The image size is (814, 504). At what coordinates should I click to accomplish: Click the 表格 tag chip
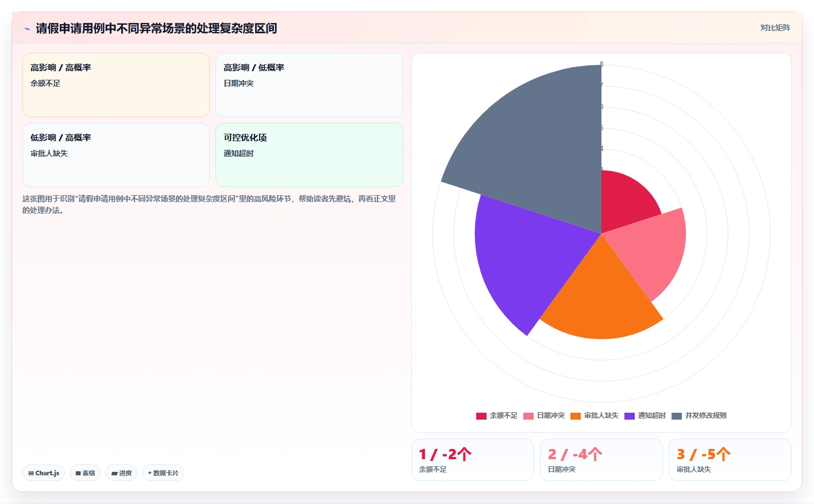(x=85, y=473)
